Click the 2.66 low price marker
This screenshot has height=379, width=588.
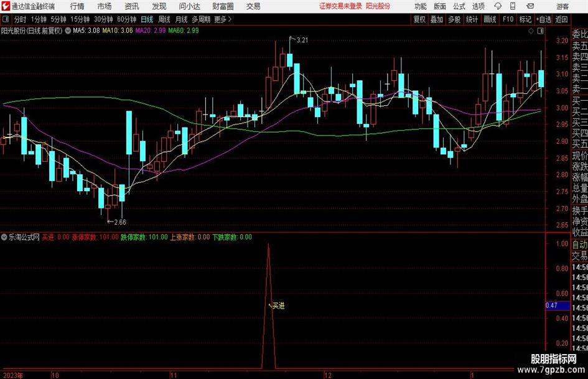(x=120, y=222)
